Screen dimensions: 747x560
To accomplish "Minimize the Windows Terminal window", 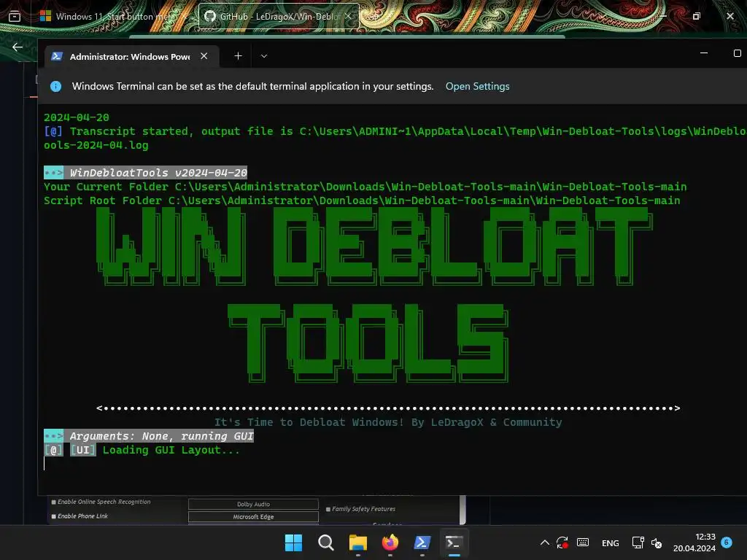I will pos(704,52).
